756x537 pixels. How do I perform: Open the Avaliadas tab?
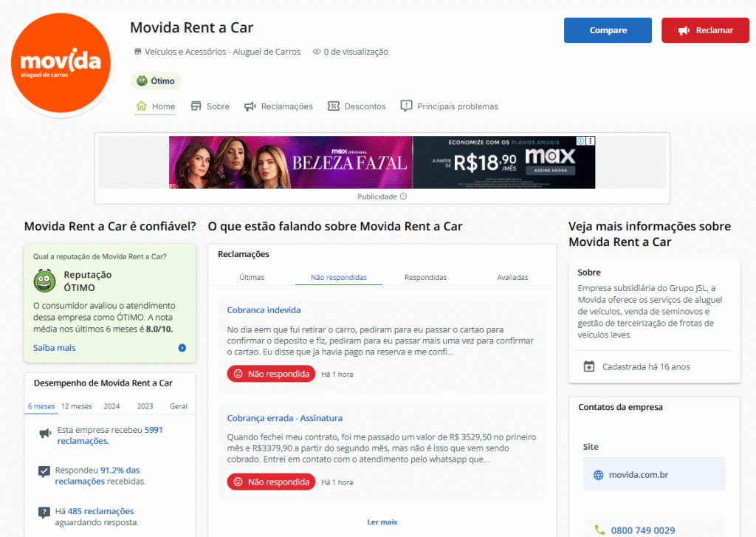pos(512,278)
